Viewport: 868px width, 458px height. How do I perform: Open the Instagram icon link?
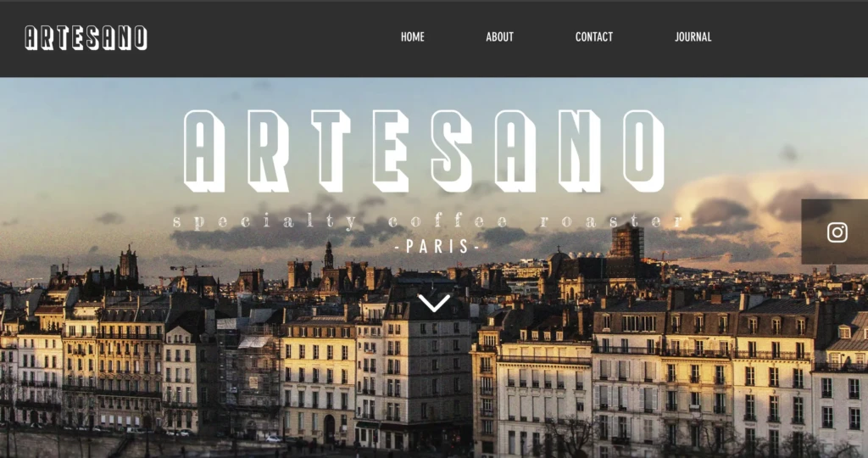pyautogui.click(x=837, y=232)
